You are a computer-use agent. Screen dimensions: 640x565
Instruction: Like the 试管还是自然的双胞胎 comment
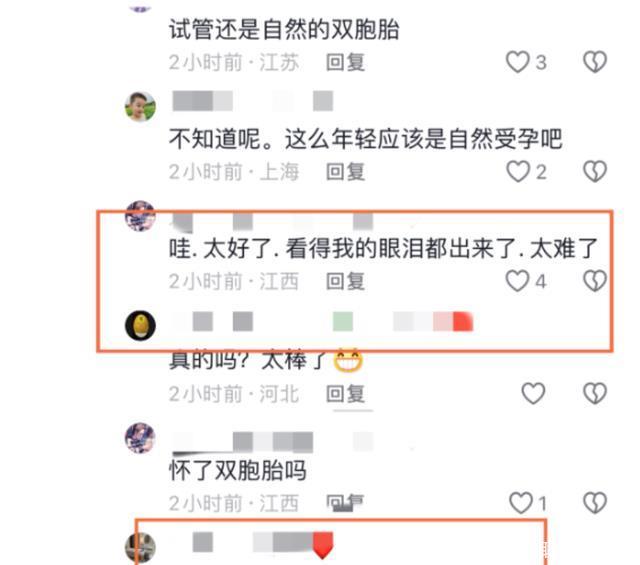518,62
